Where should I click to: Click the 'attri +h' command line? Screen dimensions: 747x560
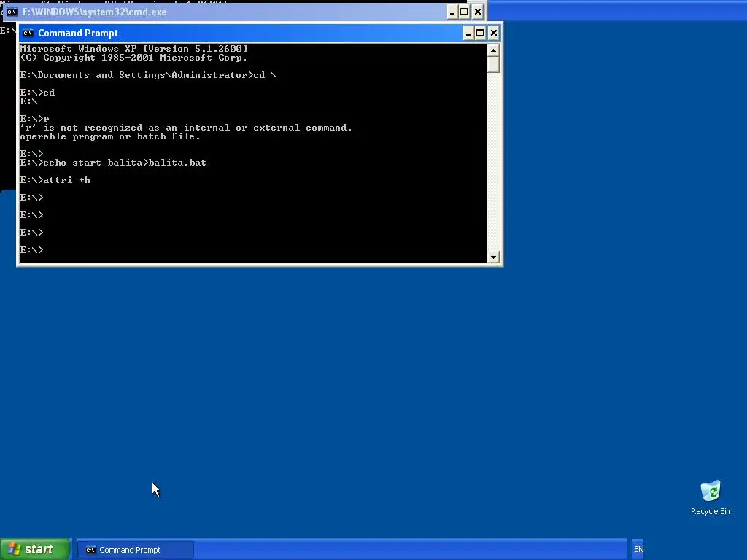coord(55,180)
